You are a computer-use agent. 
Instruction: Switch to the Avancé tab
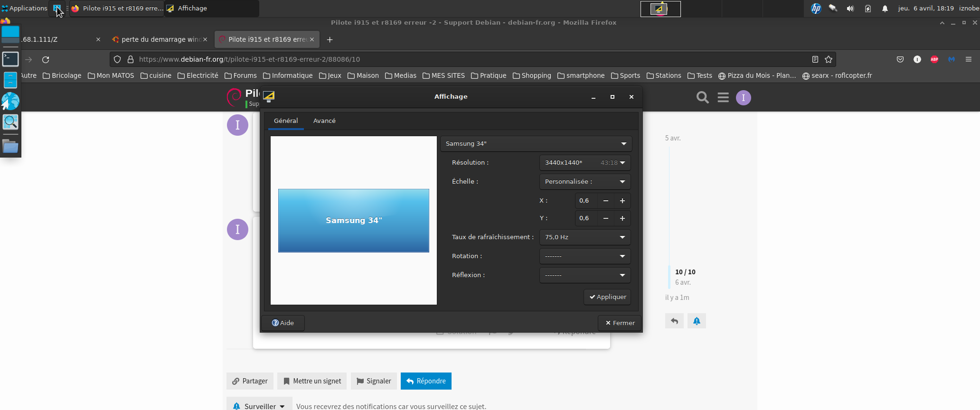(x=324, y=121)
